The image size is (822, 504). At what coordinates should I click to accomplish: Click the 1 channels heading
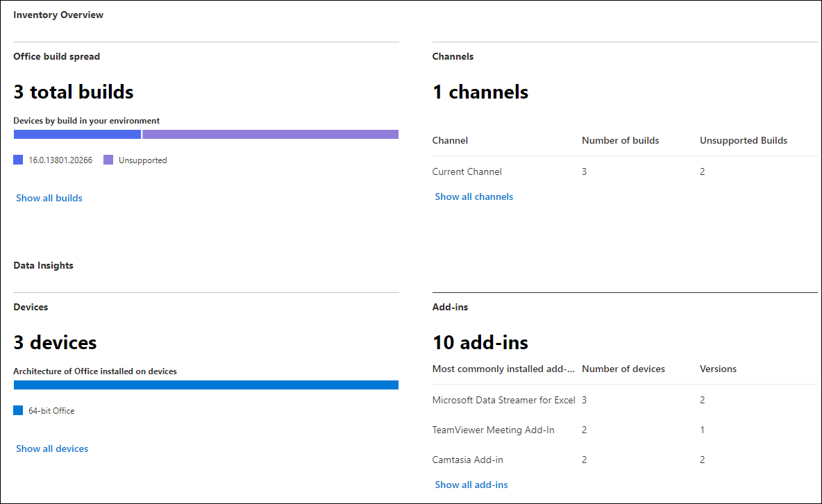480,92
